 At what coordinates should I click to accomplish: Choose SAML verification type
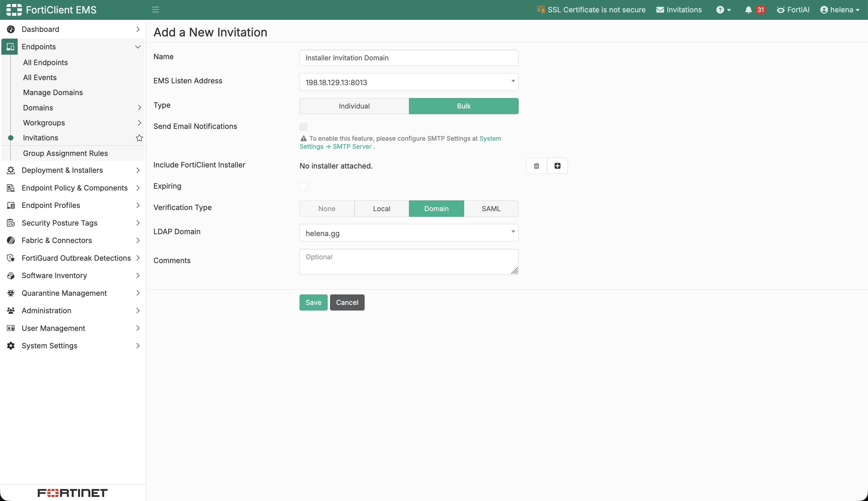491,208
